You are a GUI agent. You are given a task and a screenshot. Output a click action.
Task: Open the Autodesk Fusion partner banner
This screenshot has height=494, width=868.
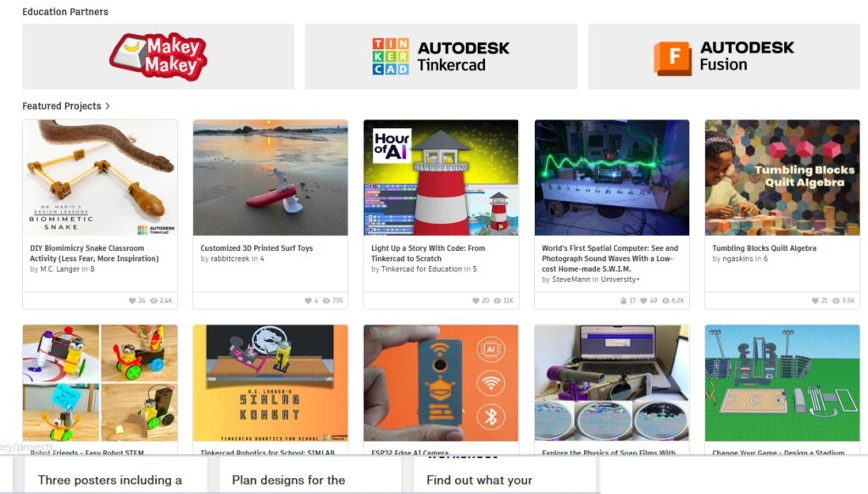click(724, 57)
